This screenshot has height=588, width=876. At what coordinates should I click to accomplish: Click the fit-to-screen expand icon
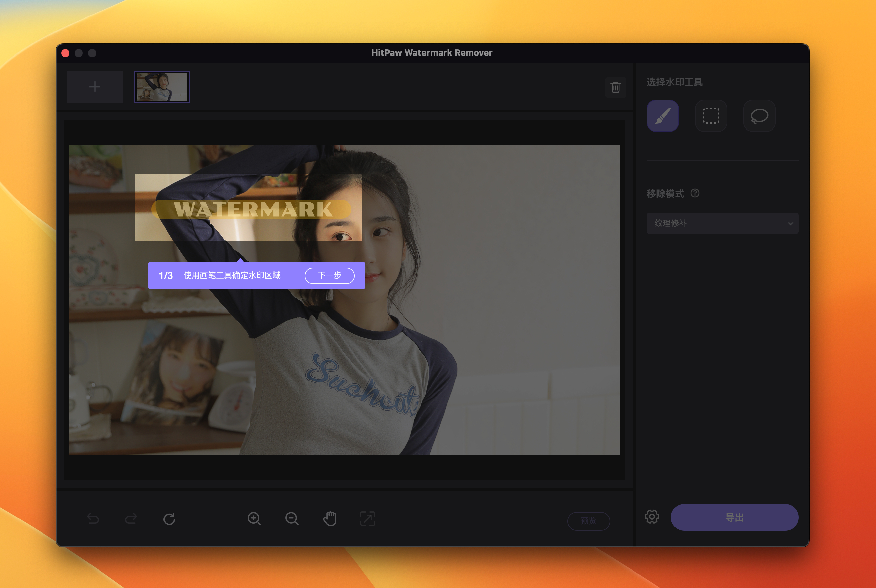pyautogui.click(x=367, y=519)
